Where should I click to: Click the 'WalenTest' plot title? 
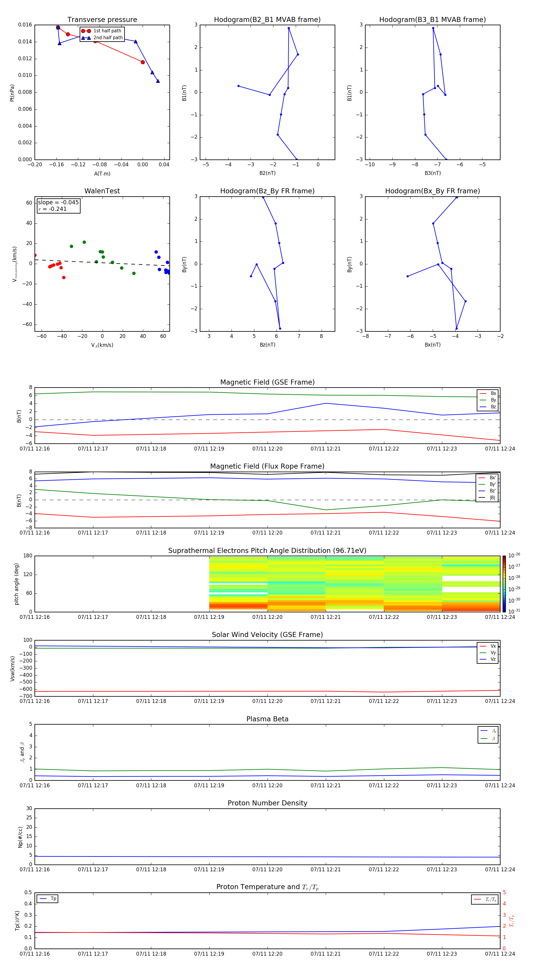[x=102, y=191]
